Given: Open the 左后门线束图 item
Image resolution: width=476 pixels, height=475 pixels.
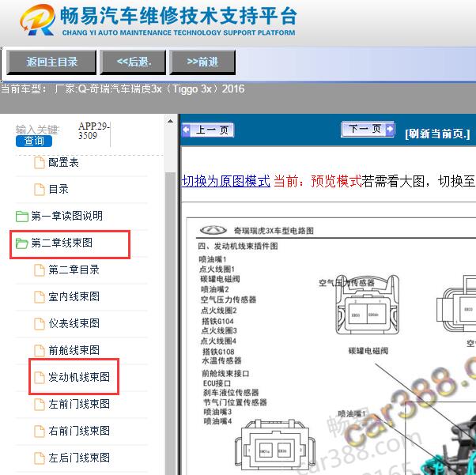Looking at the screenshot, I should [79, 458].
